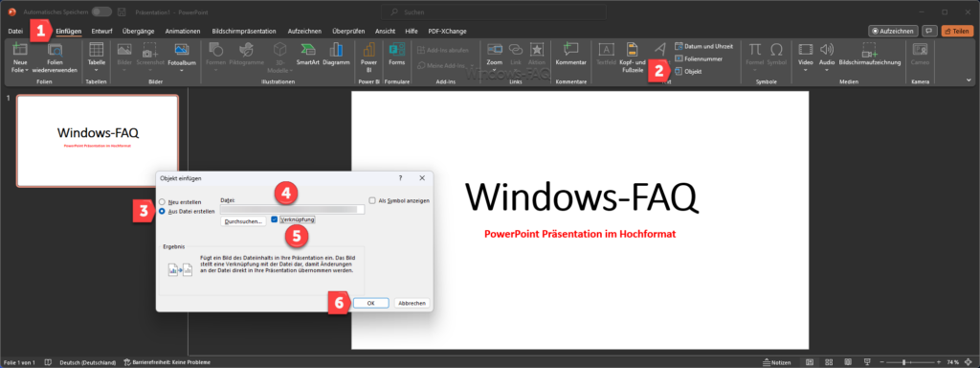Screen dimensions: 980x368
Task: Collapse the ribbon with the chevron
Action: click(969, 80)
